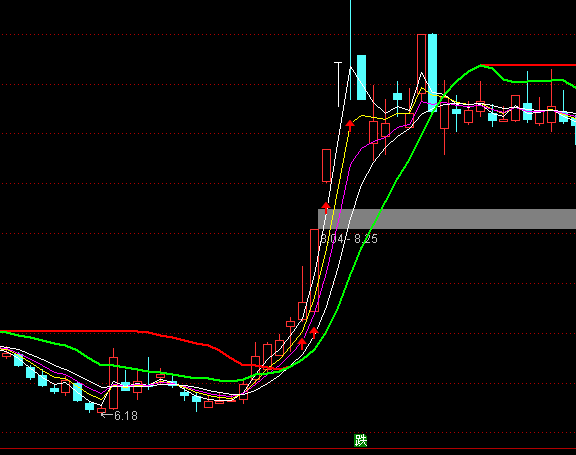Select the 8.04- 8.25 gap label
Image resolution: width=576 pixels, height=455 pixels.
point(349,239)
